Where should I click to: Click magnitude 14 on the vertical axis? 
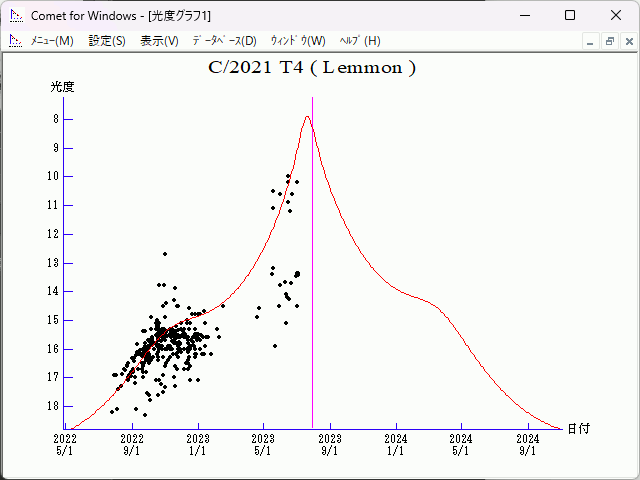pos(53,291)
